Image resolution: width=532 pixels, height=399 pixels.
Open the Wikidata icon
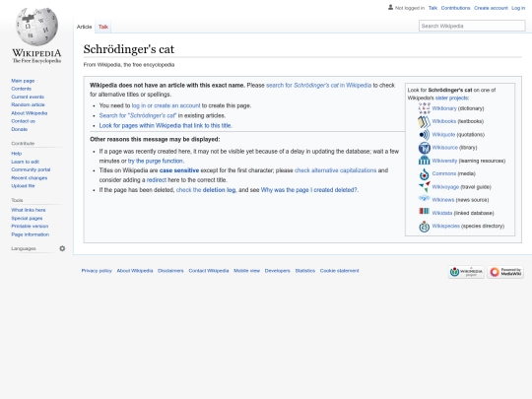(x=424, y=212)
